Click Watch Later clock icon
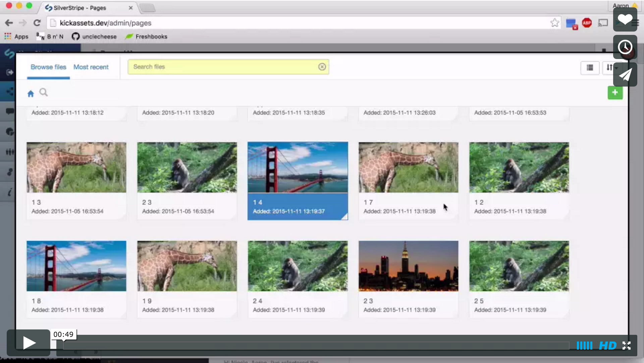644x363 pixels. coord(625,47)
